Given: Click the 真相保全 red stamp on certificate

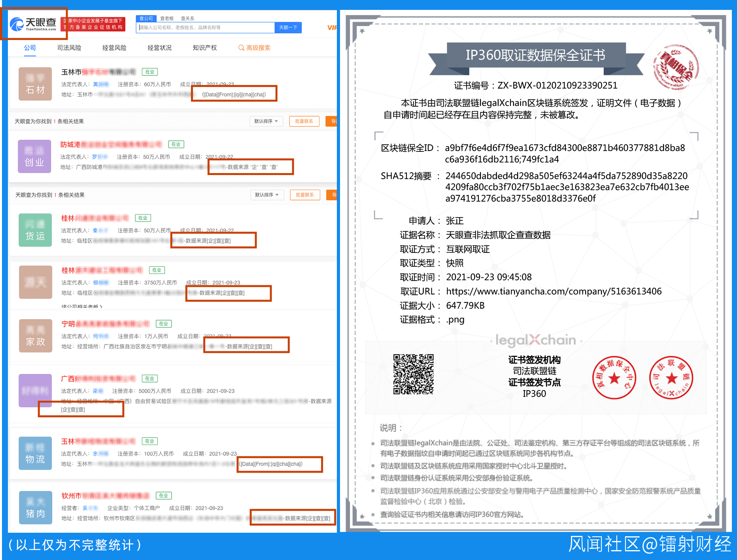Looking at the screenshot, I should point(676,67).
